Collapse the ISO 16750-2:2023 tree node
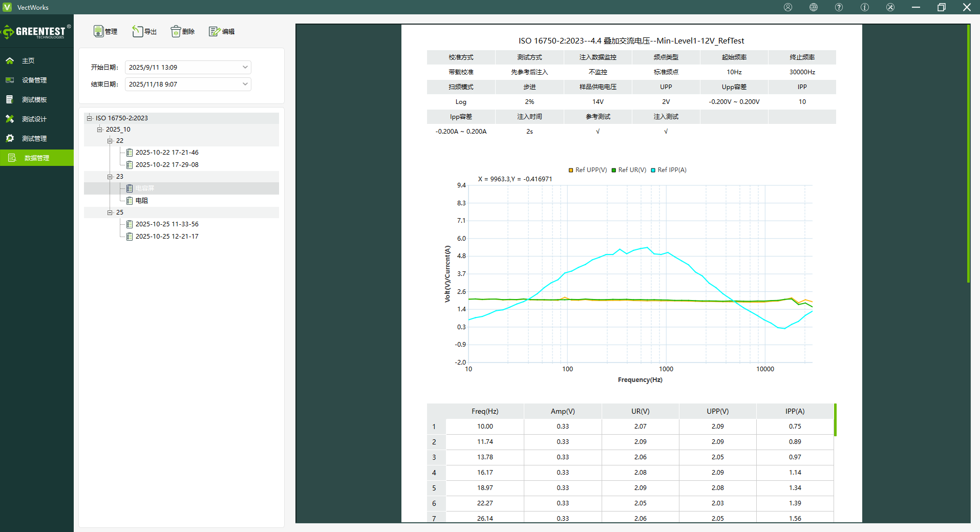 point(89,118)
